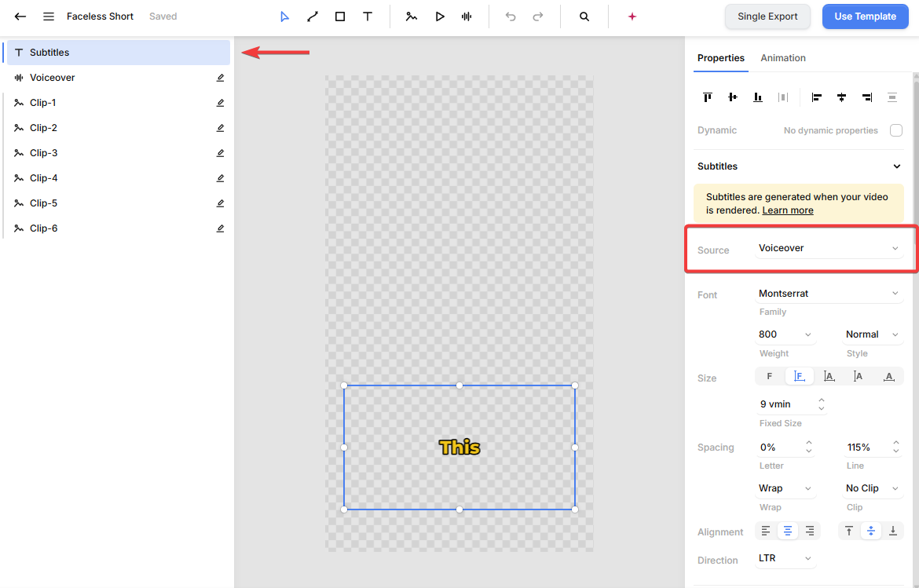
Task: Click the Single Export button
Action: click(x=767, y=16)
